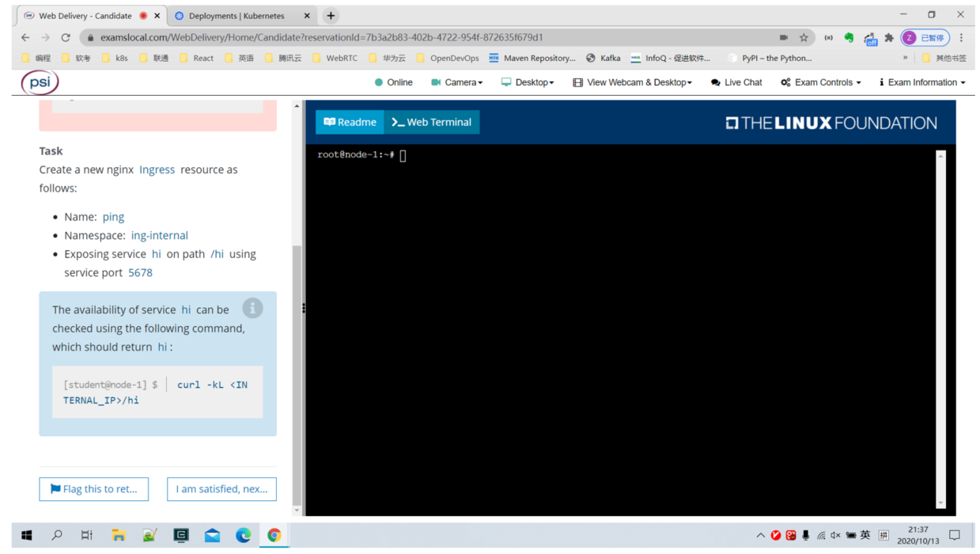The image size is (980, 554).
Task: Open the WebRTC bookmarks folder
Action: click(x=336, y=58)
